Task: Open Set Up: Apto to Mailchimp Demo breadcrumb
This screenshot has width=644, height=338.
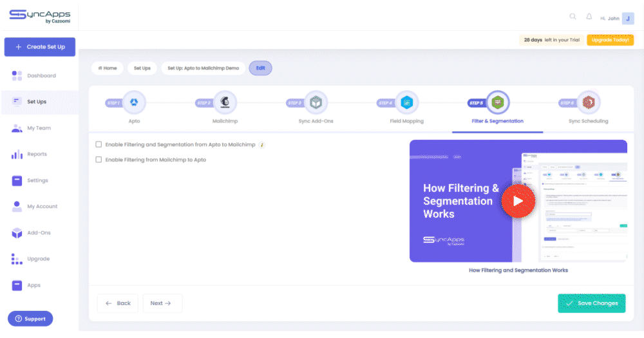Action: 204,68
